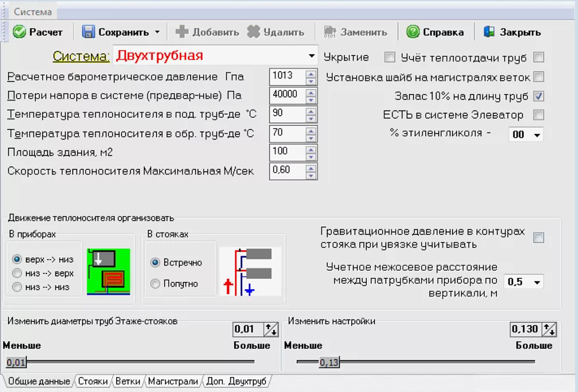Screen dimensions: 578x392
Task: Click the Доп. Двухтруб tab
Action: [236, 381]
